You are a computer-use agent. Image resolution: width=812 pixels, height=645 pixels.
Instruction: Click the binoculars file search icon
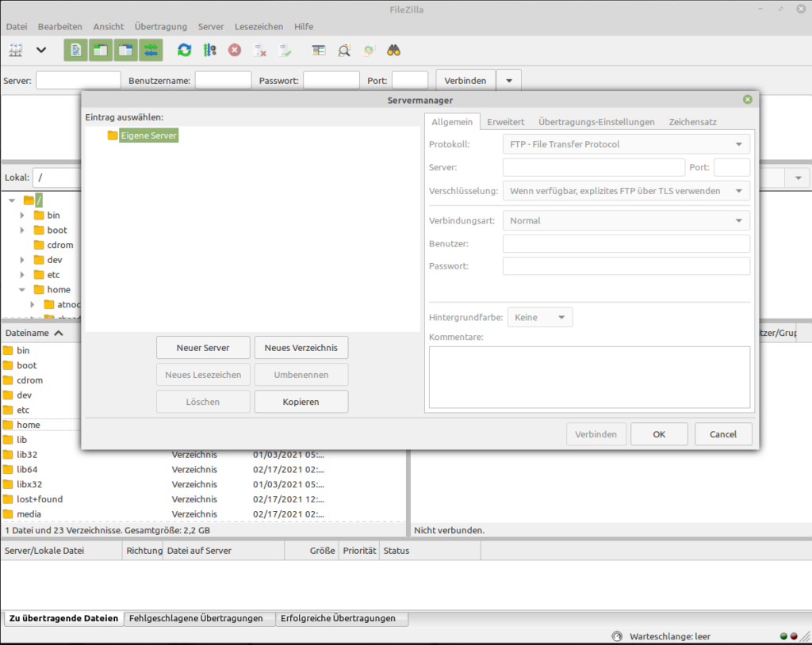pos(393,50)
